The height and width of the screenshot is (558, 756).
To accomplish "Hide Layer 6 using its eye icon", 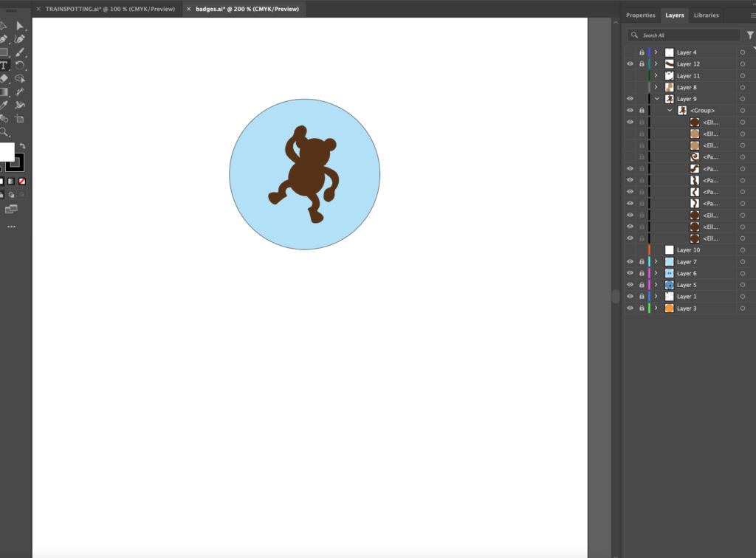I will pyautogui.click(x=630, y=273).
